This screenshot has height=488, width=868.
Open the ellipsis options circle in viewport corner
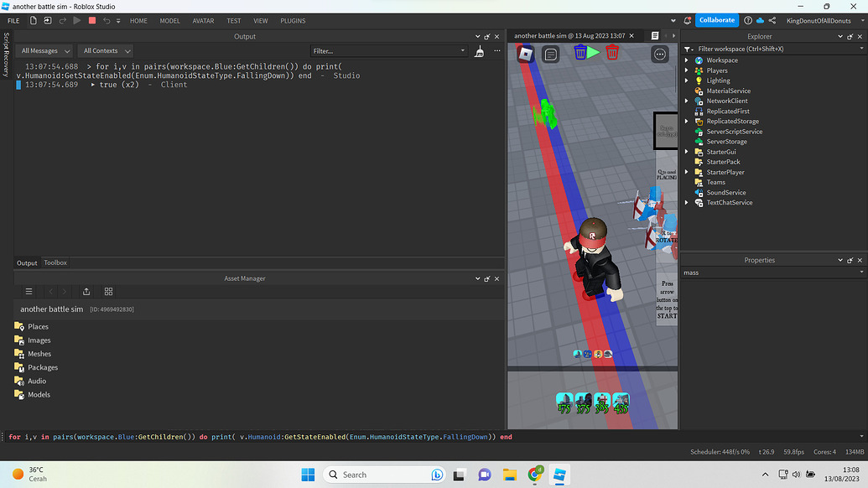(x=661, y=52)
